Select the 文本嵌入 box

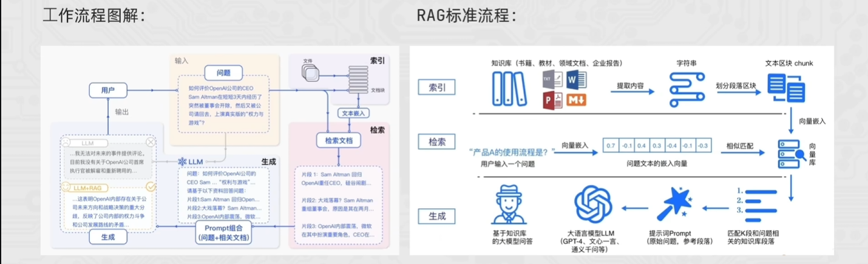pyautogui.click(x=354, y=113)
